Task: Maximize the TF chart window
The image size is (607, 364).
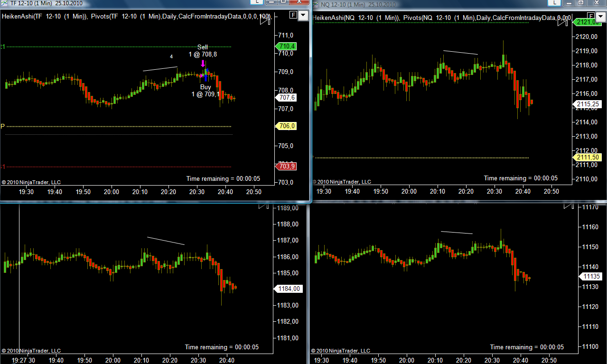Action: (x=284, y=3)
